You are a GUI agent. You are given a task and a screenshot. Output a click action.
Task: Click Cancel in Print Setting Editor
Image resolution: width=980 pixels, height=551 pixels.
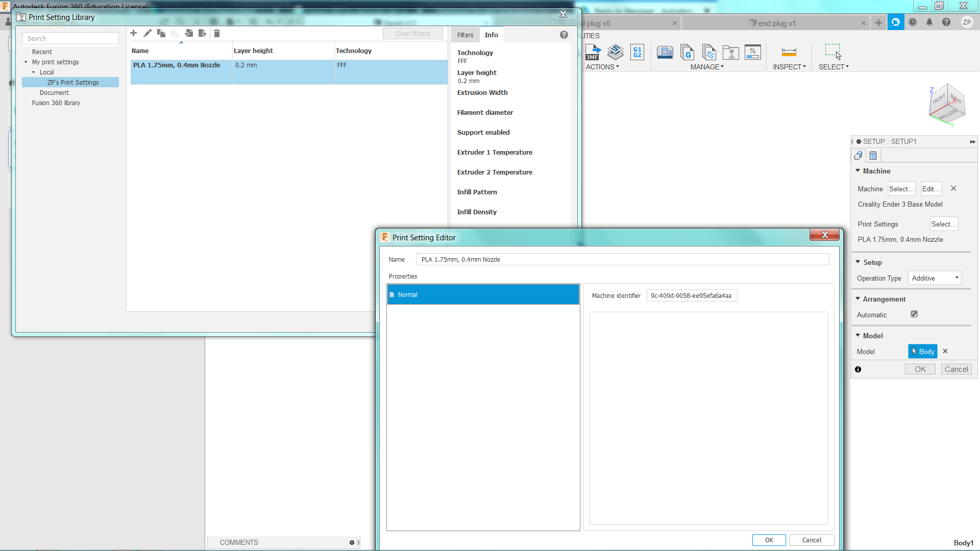coord(812,540)
